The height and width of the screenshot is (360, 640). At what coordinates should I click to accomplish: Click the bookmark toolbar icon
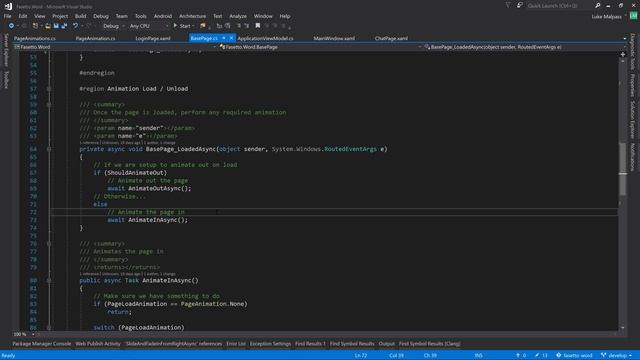tap(258, 26)
